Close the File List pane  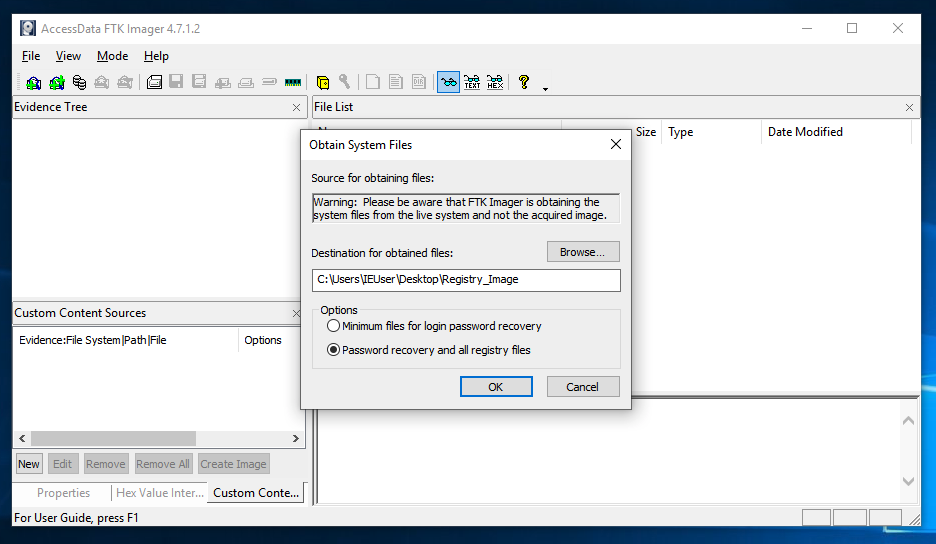[909, 107]
